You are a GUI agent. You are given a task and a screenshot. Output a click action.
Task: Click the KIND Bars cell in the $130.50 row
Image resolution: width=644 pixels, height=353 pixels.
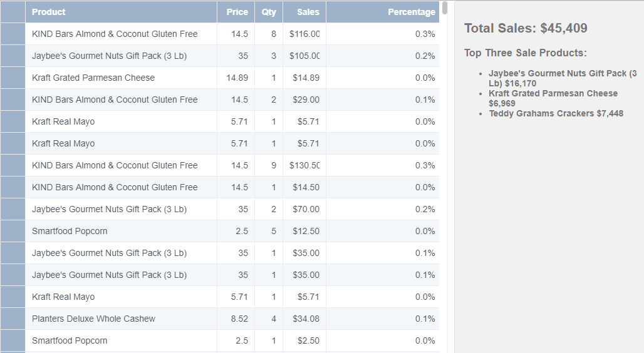click(x=121, y=165)
